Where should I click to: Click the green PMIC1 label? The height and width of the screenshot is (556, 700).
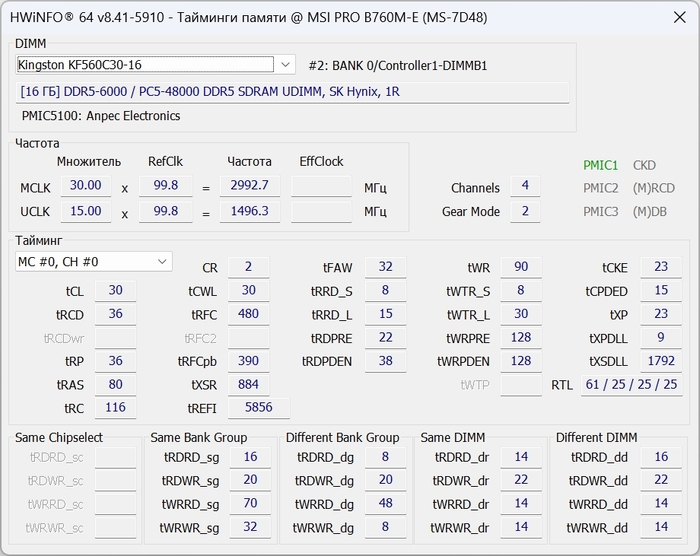coord(601,165)
